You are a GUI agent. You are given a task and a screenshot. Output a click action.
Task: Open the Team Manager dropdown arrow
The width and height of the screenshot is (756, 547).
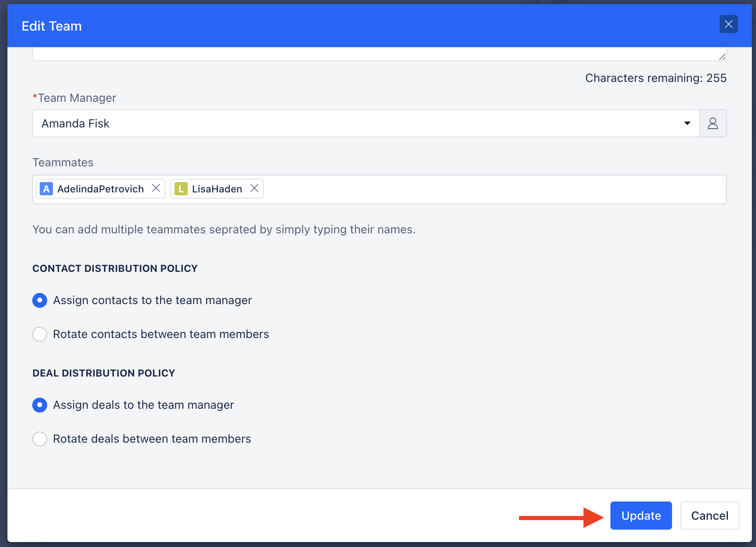(x=687, y=123)
